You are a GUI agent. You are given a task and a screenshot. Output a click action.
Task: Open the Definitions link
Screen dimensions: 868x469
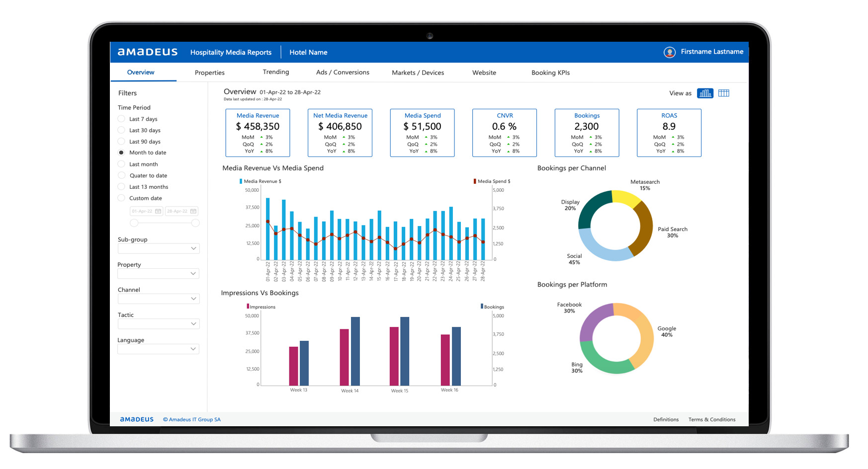click(x=666, y=419)
